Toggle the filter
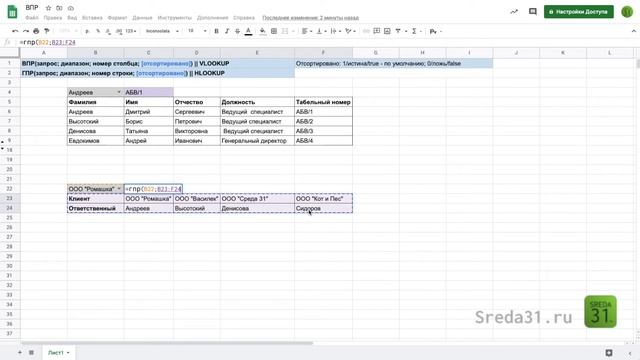This screenshot has width=640, height=360. coord(398,31)
